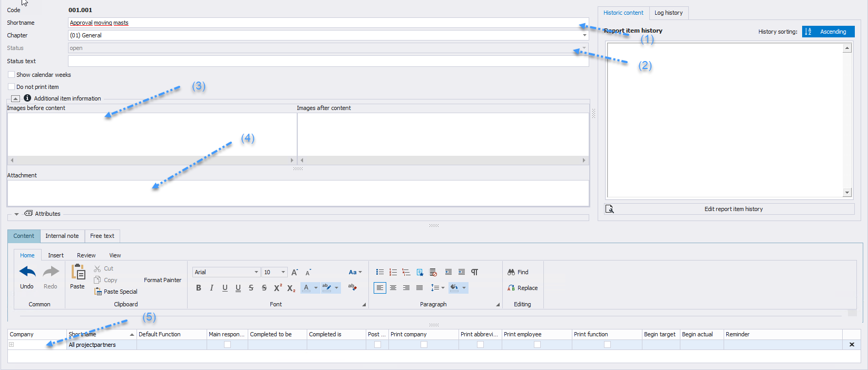Choose Paste Special
868x370 pixels.
pyautogui.click(x=116, y=292)
